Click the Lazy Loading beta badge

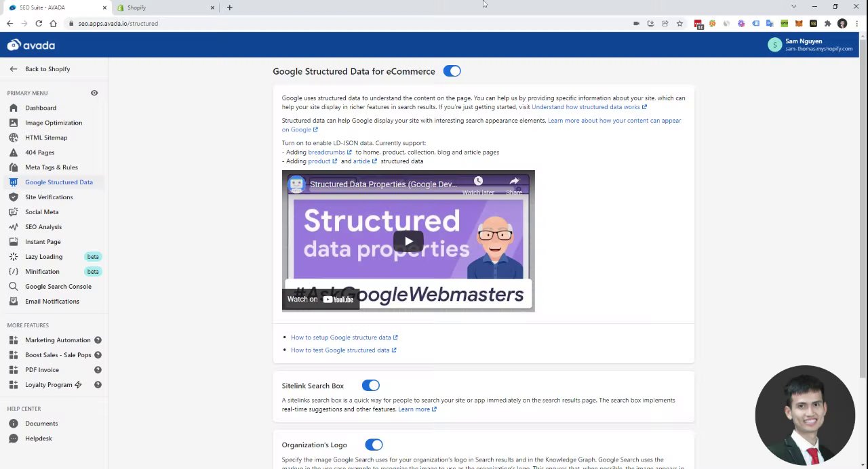[x=93, y=257]
